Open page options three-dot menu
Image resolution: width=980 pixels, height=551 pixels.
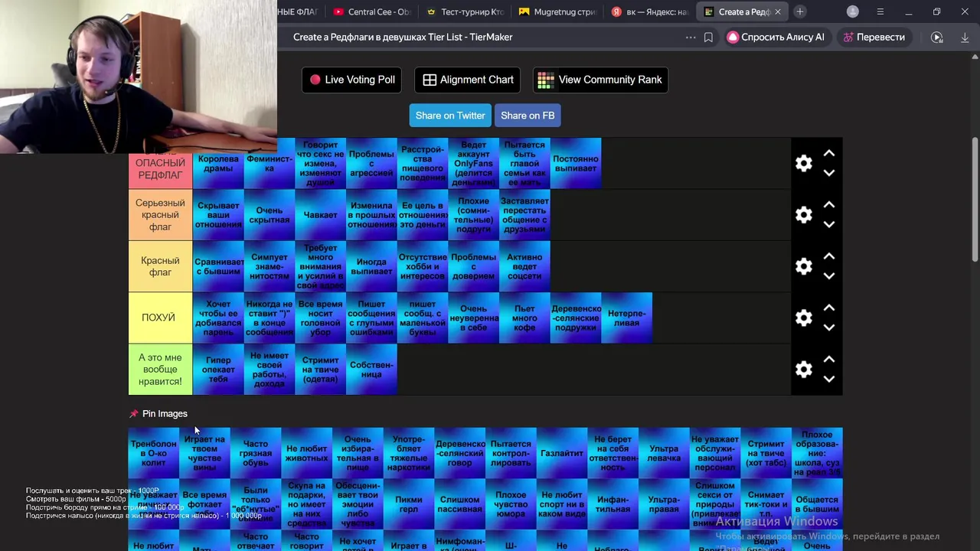[x=691, y=37]
